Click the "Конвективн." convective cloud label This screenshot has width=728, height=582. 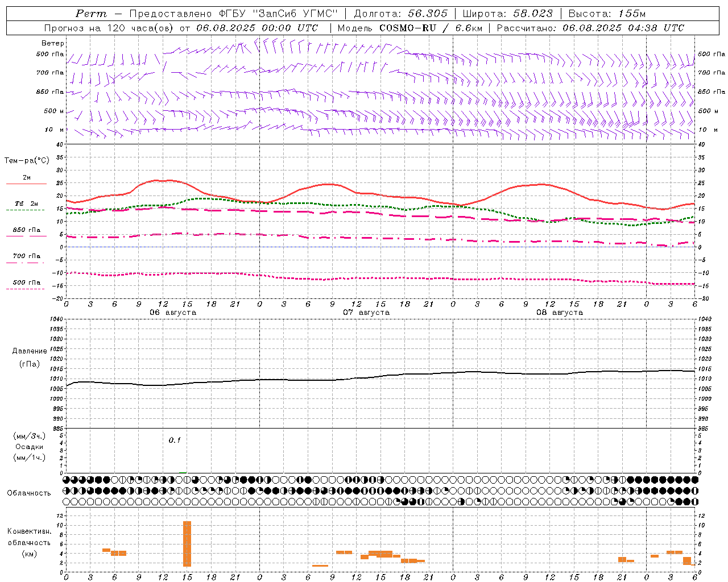tap(29, 531)
